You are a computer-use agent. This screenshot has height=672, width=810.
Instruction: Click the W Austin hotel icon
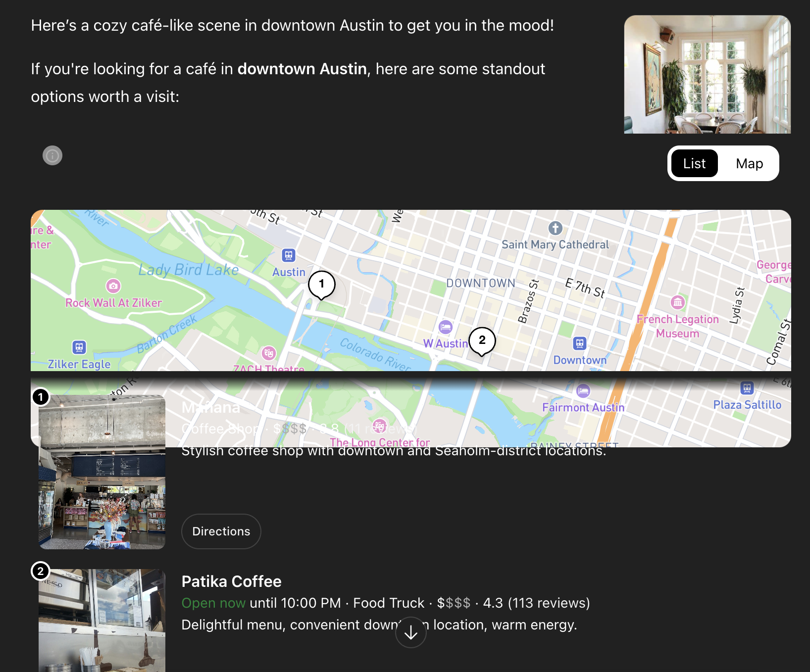446,327
